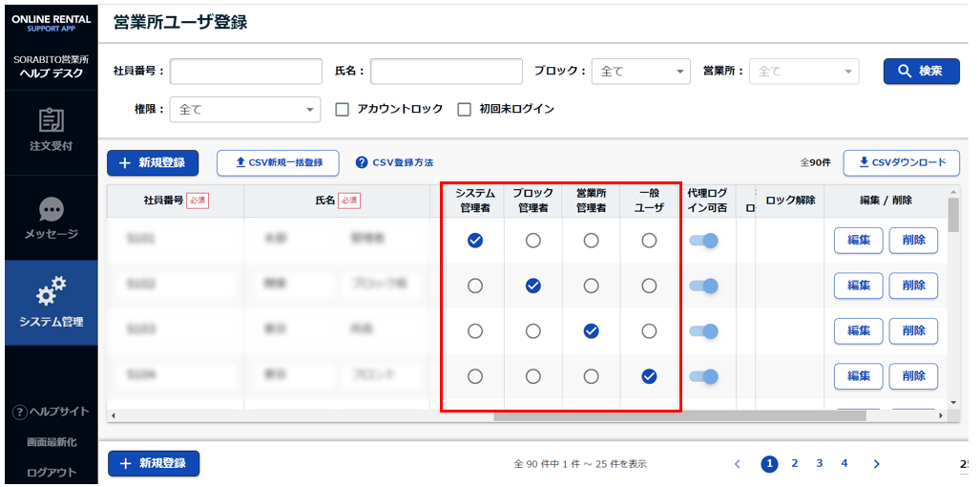980x487 pixels.
Task: Click the ヘルプサイト question mark icon
Action: [18, 412]
